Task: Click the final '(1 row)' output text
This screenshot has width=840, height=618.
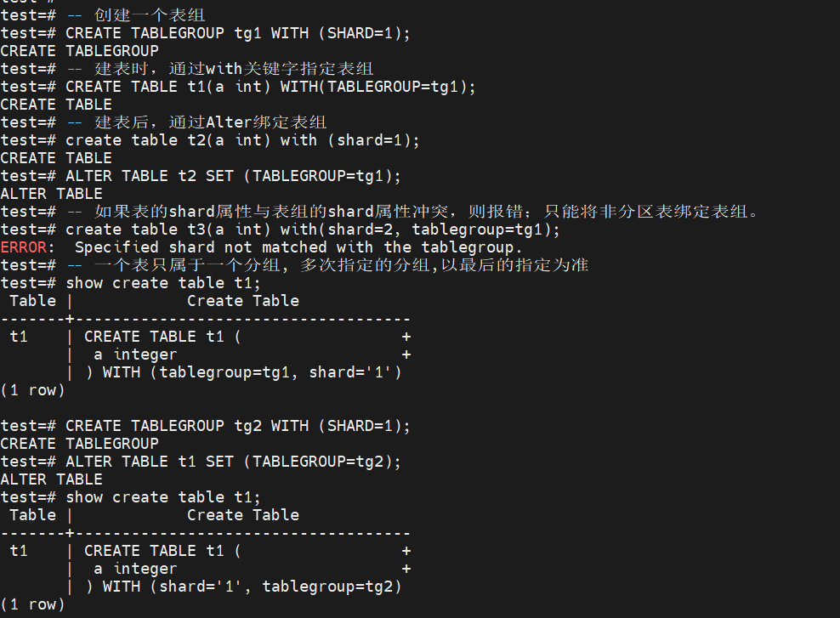Action: coord(32,604)
